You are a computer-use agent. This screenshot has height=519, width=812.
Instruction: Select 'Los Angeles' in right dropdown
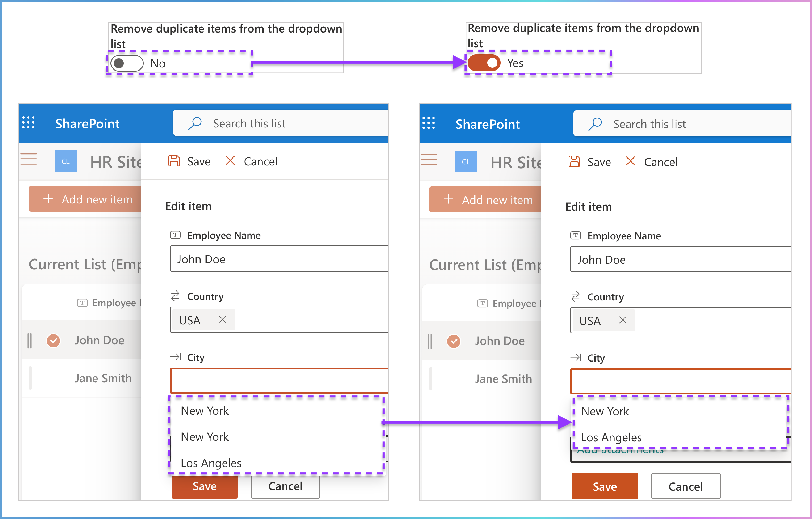680,437
